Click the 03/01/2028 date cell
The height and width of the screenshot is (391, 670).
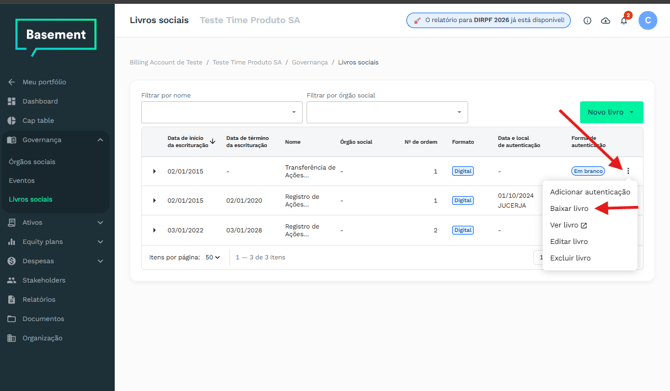(244, 230)
